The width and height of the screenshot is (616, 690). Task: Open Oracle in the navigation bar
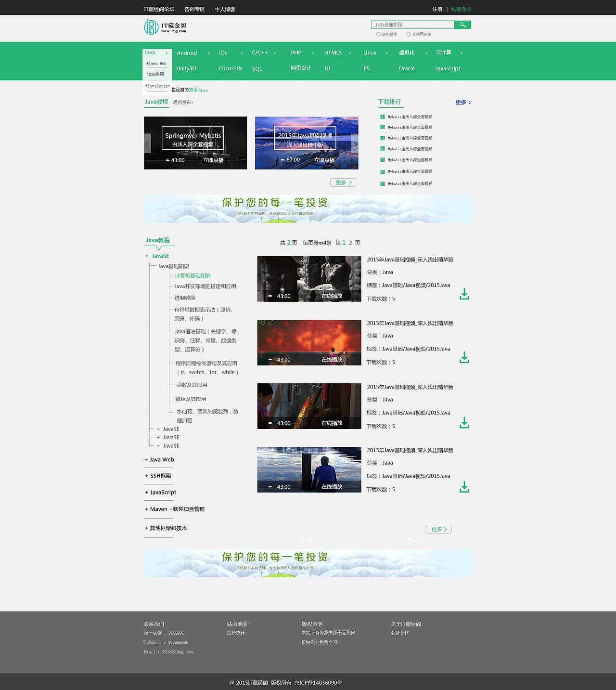pos(407,68)
